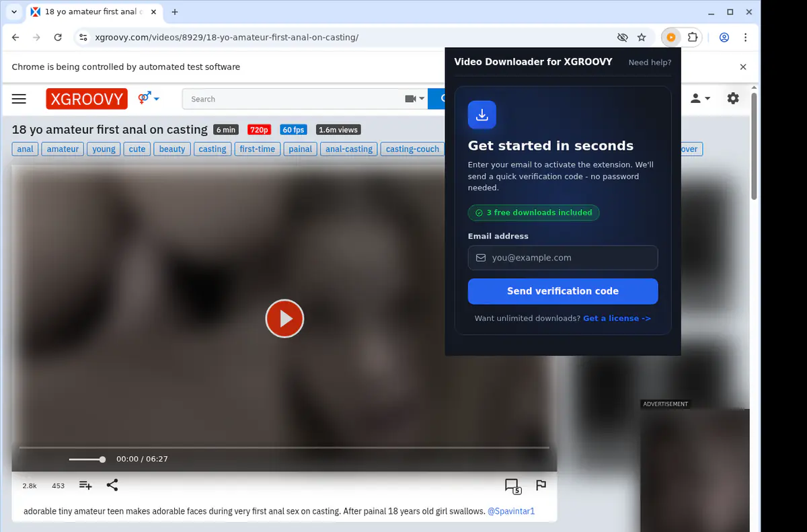Click the XGROOVY logo
This screenshot has width=807, height=532.
point(87,99)
